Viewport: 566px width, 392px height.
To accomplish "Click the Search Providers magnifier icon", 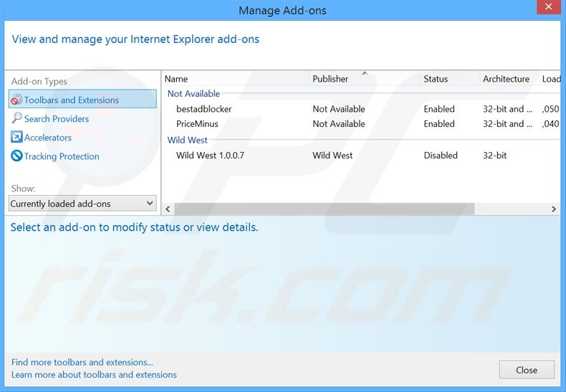I will pos(16,118).
